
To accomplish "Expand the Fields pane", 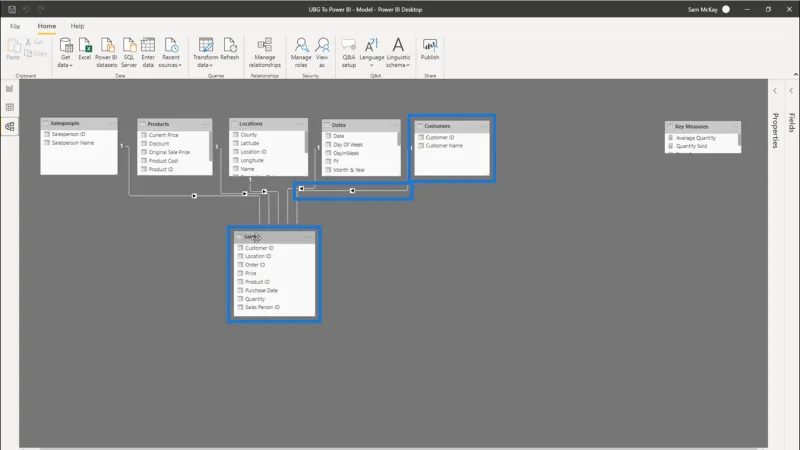I will click(791, 91).
